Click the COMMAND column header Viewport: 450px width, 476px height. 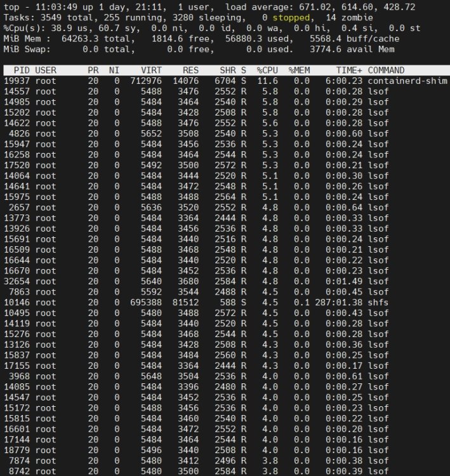coord(386,70)
